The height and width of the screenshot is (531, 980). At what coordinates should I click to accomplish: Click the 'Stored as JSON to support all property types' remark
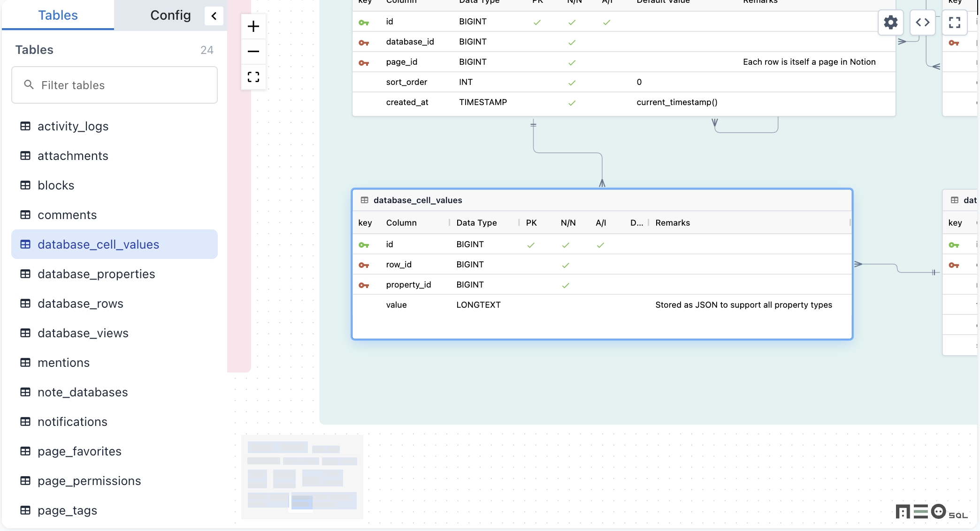coord(743,305)
